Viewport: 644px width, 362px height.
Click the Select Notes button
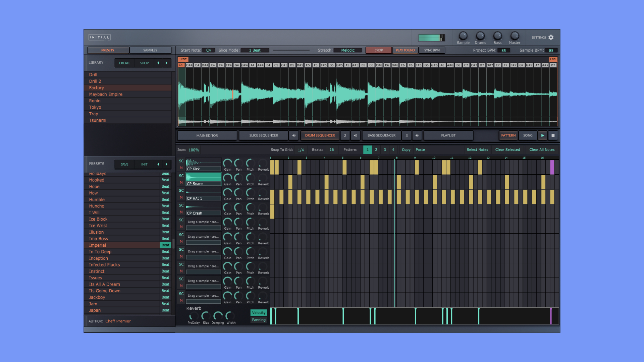pyautogui.click(x=477, y=150)
